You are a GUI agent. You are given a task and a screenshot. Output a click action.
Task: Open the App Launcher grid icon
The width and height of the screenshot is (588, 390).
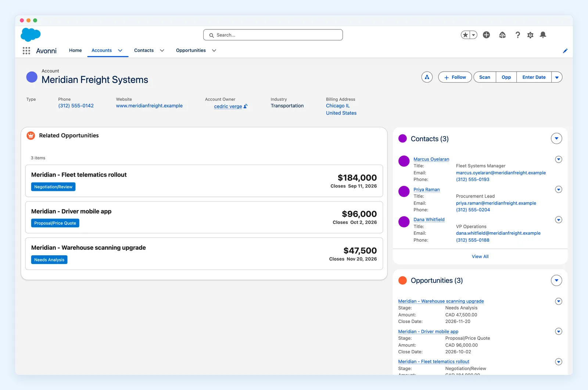(x=26, y=51)
